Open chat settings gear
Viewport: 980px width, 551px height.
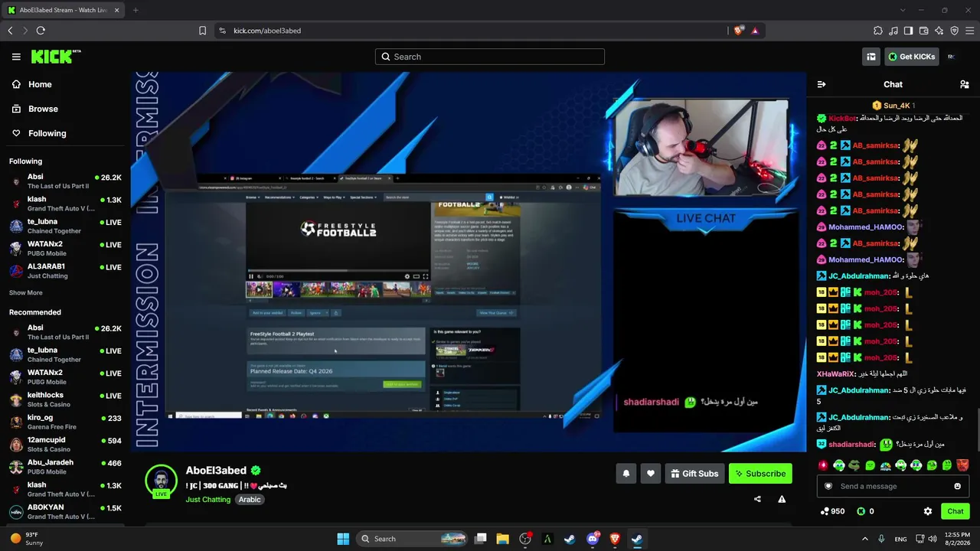pos(928,511)
